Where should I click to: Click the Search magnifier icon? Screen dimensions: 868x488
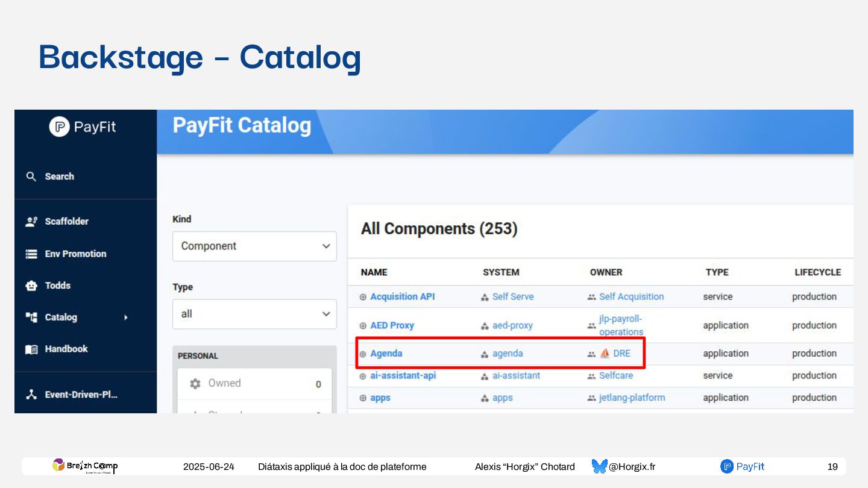[x=31, y=177]
